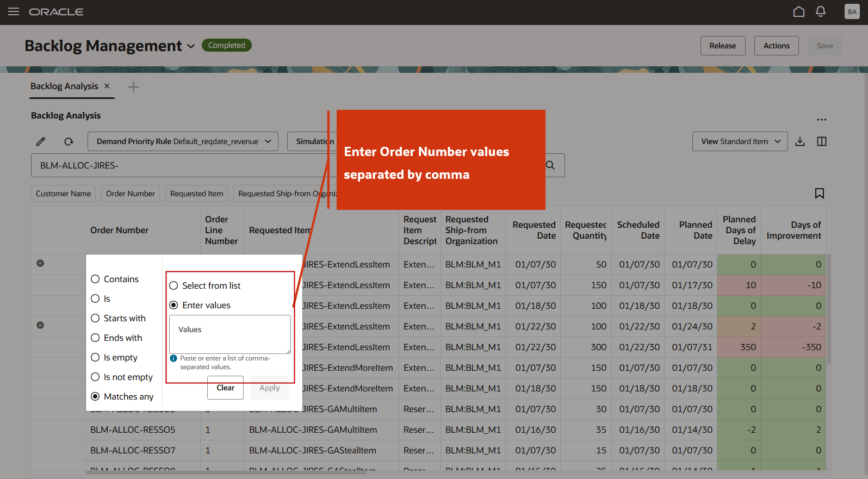Open the column layout icon
Screen dimensions: 868x479
tap(822, 141)
